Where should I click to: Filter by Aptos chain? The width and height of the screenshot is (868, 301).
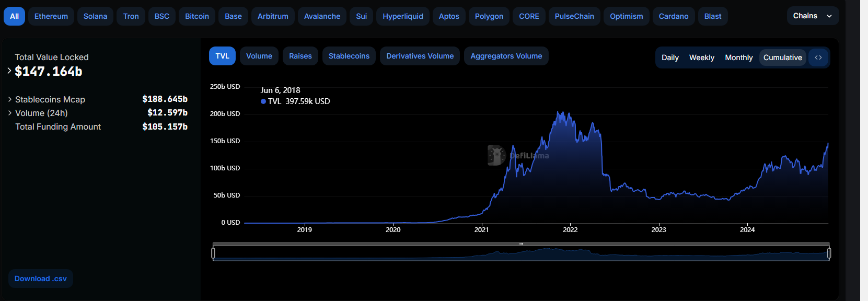(x=449, y=16)
